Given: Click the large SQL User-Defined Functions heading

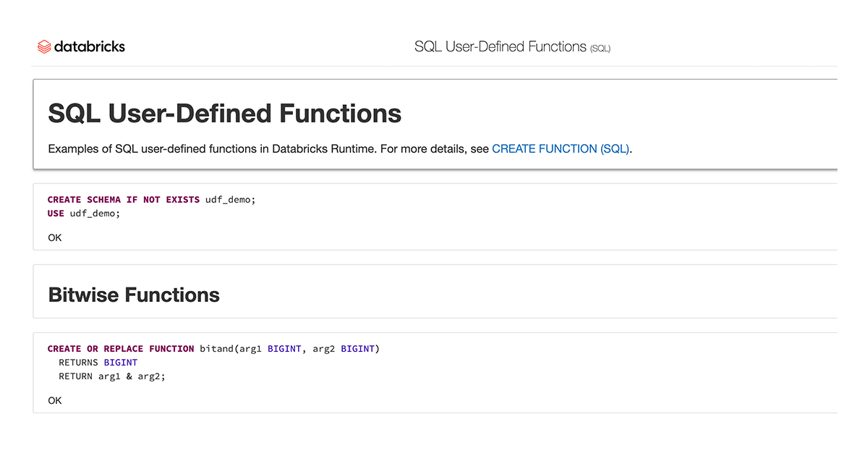Looking at the screenshot, I should pos(224,114).
